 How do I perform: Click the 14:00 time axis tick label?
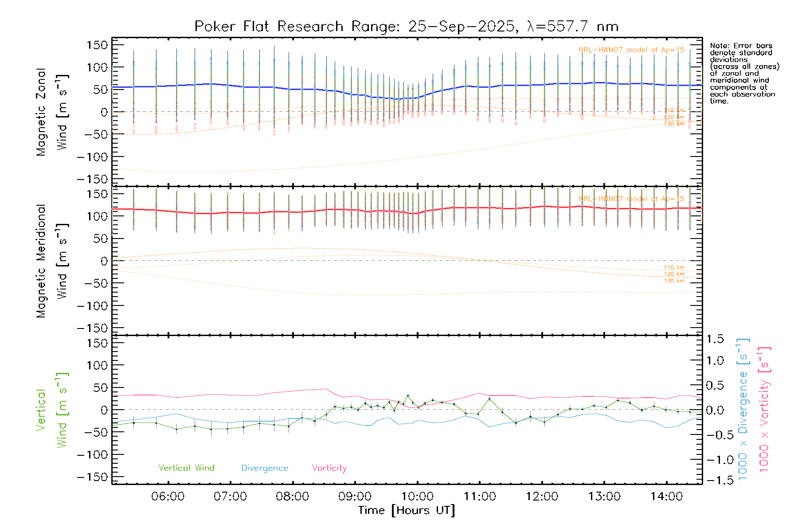click(x=666, y=496)
